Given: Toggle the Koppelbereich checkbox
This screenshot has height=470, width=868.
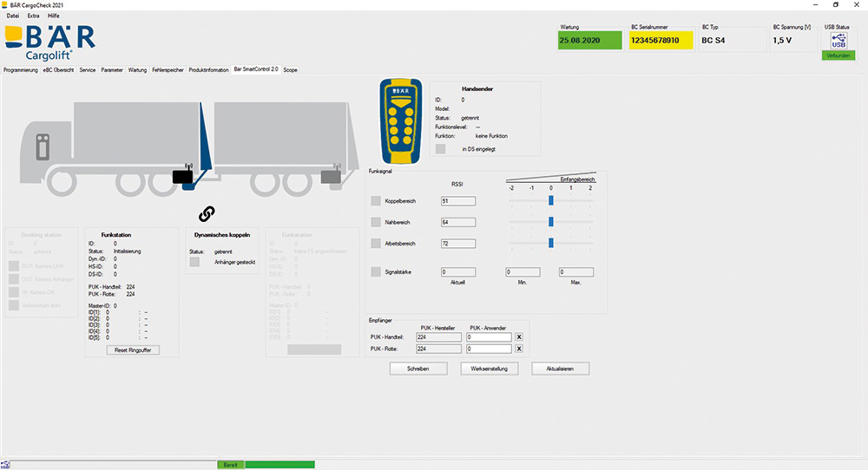Looking at the screenshot, I should pyautogui.click(x=376, y=201).
